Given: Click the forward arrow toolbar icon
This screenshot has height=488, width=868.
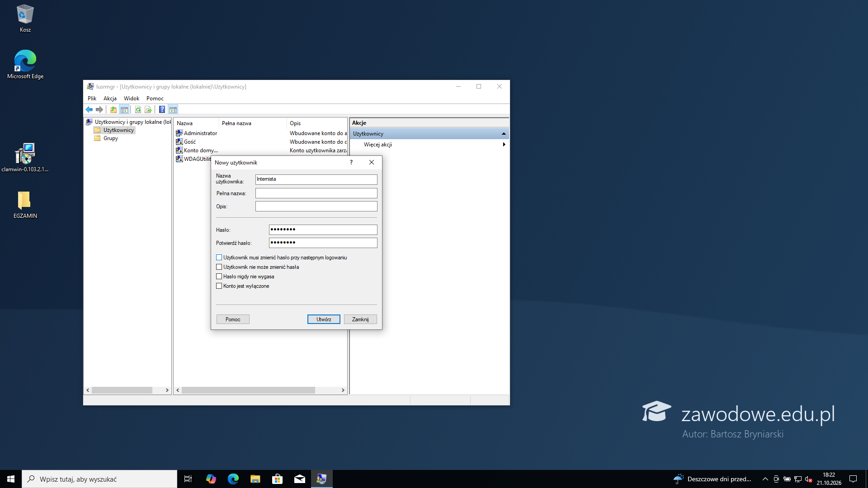Looking at the screenshot, I should pos(99,110).
